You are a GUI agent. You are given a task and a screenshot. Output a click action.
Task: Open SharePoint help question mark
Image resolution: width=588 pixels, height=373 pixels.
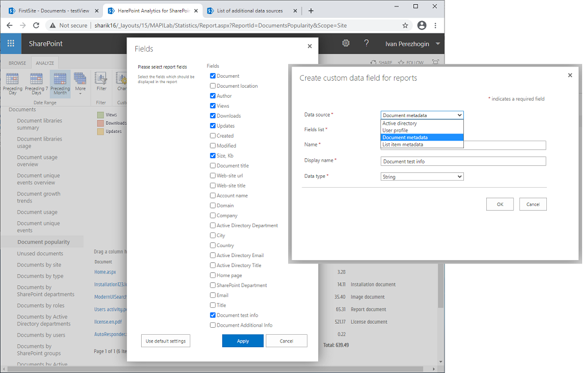[366, 43]
